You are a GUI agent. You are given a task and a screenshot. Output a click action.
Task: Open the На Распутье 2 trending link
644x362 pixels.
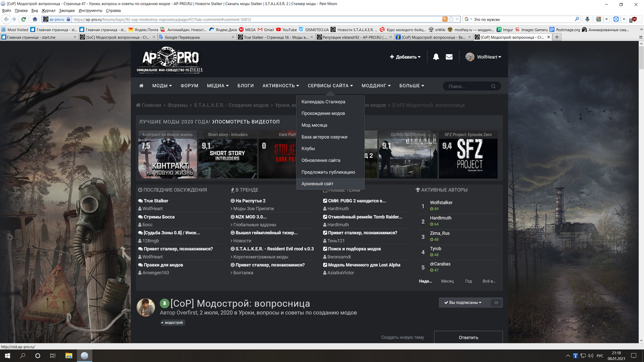pos(251,201)
